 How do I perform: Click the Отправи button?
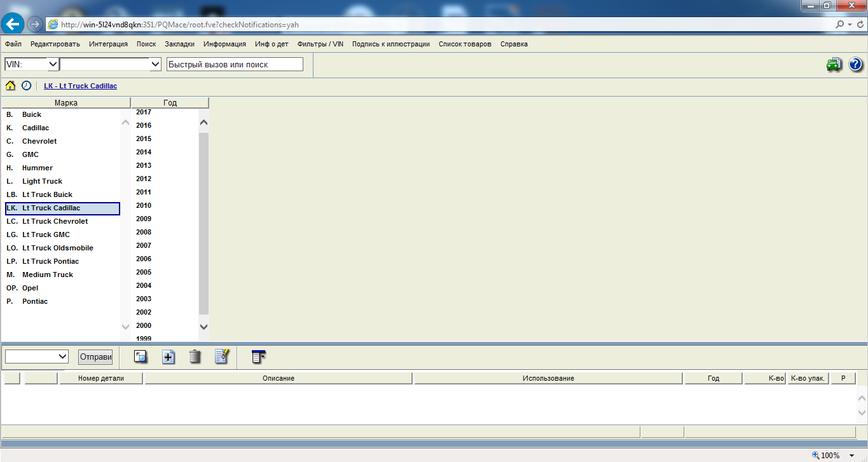point(95,357)
